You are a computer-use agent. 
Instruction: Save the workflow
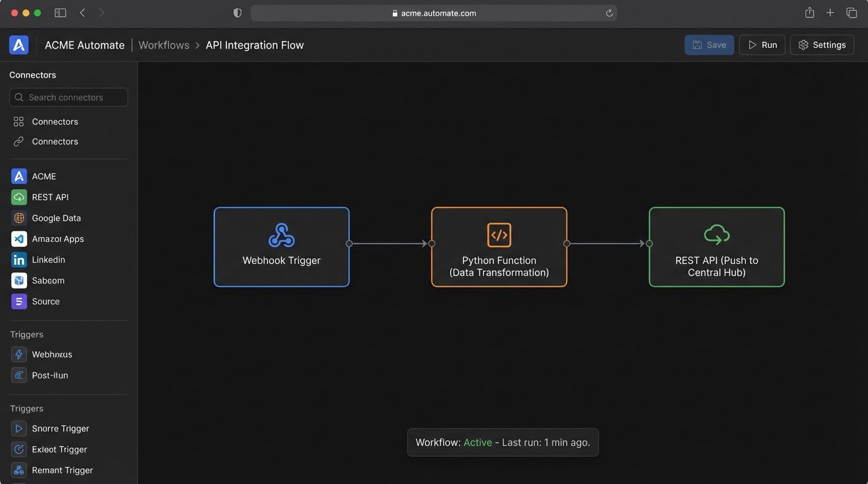(x=709, y=45)
